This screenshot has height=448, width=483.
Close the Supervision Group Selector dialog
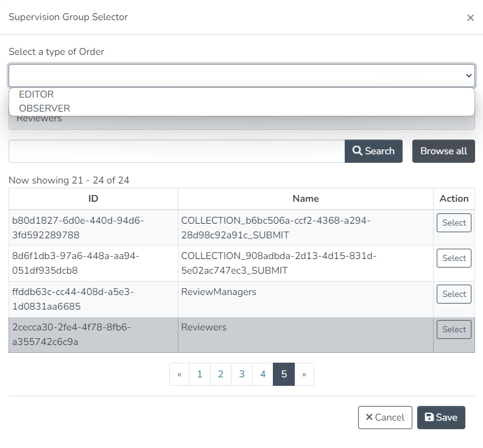[x=470, y=18]
